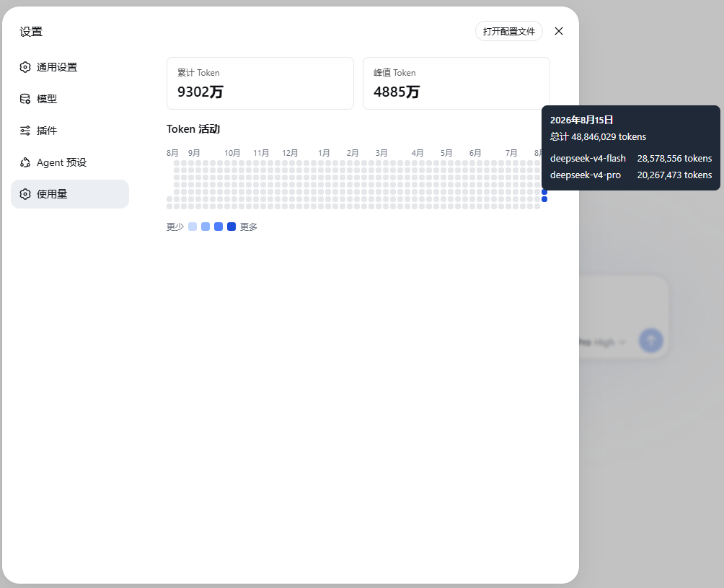Screen dimensions: 724x588
Task: Click the Token 活动 heading
Action: (193, 129)
